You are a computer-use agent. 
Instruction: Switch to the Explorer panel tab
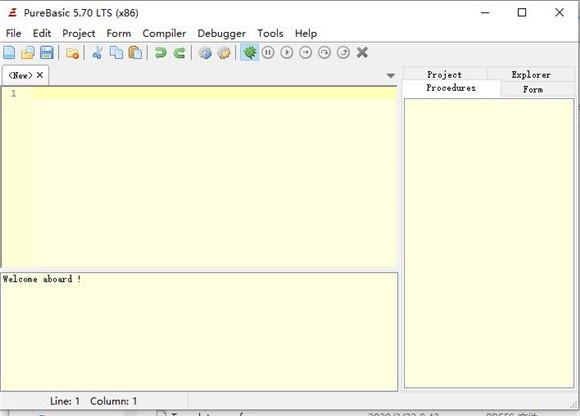coord(531,74)
